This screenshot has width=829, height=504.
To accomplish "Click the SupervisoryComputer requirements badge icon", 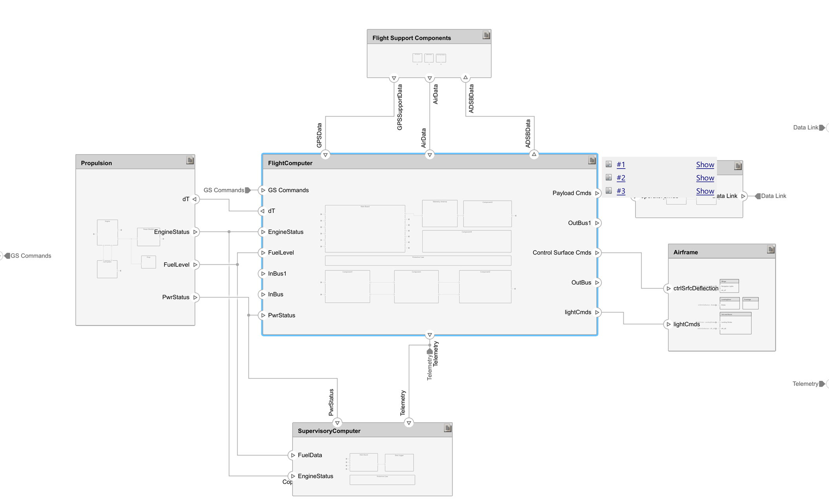I will [448, 428].
